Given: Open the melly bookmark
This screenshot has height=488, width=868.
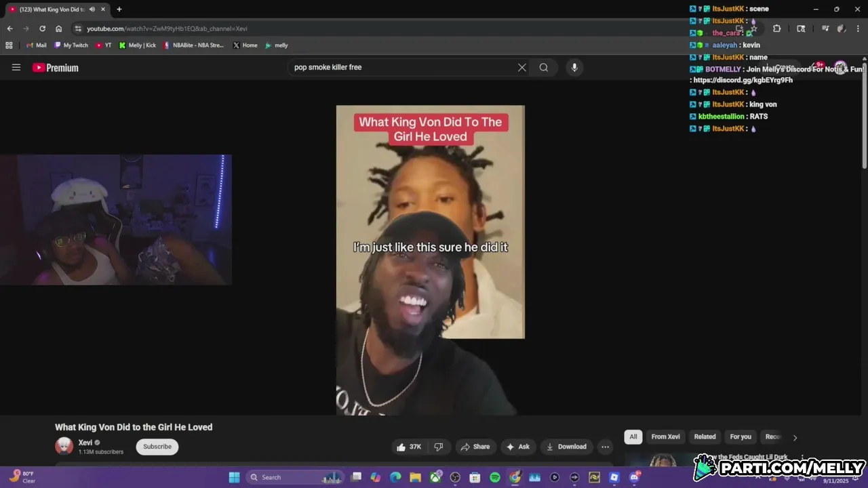Looking at the screenshot, I should coord(277,45).
